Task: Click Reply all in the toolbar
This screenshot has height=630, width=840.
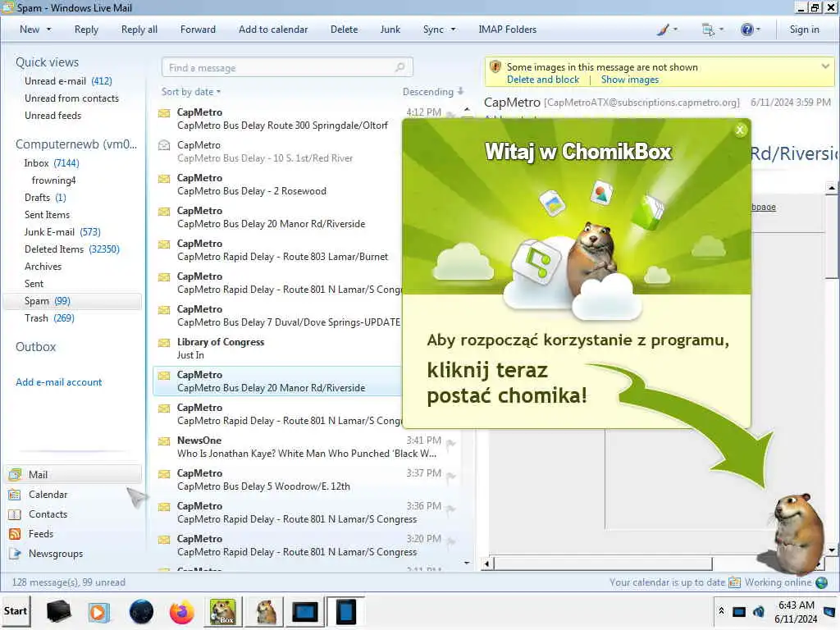Action: click(x=139, y=30)
